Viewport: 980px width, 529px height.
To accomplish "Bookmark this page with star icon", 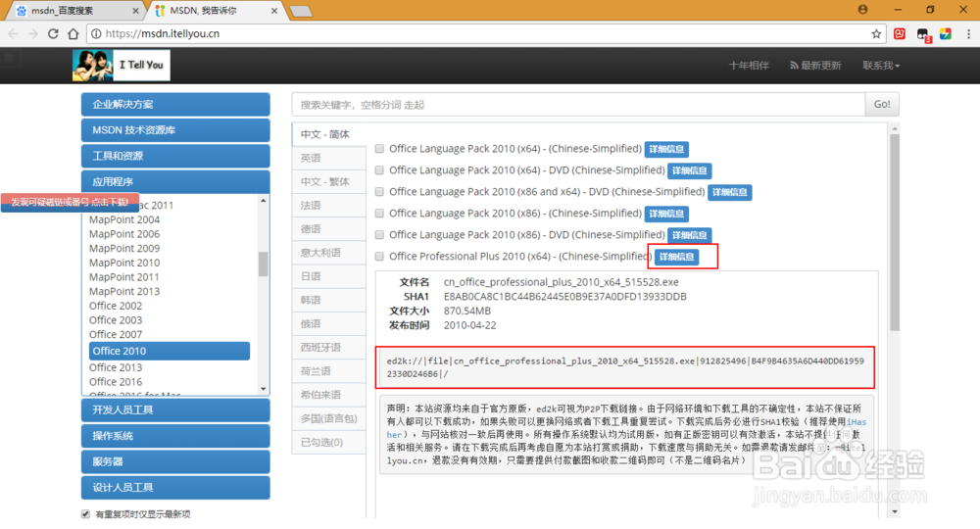I will 876,33.
